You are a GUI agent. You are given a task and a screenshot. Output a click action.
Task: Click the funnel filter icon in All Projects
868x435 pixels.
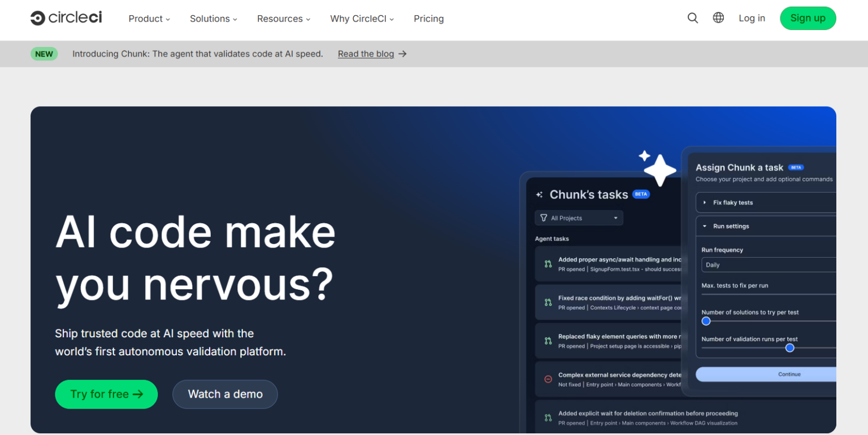click(544, 217)
